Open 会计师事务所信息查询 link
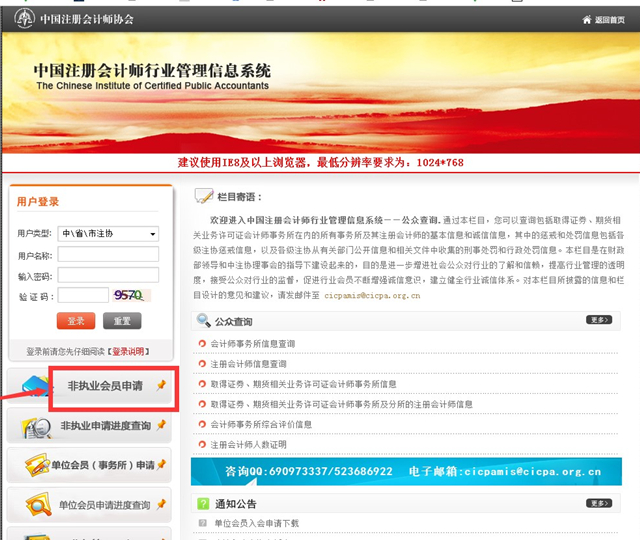The height and width of the screenshot is (540, 640). tap(253, 344)
